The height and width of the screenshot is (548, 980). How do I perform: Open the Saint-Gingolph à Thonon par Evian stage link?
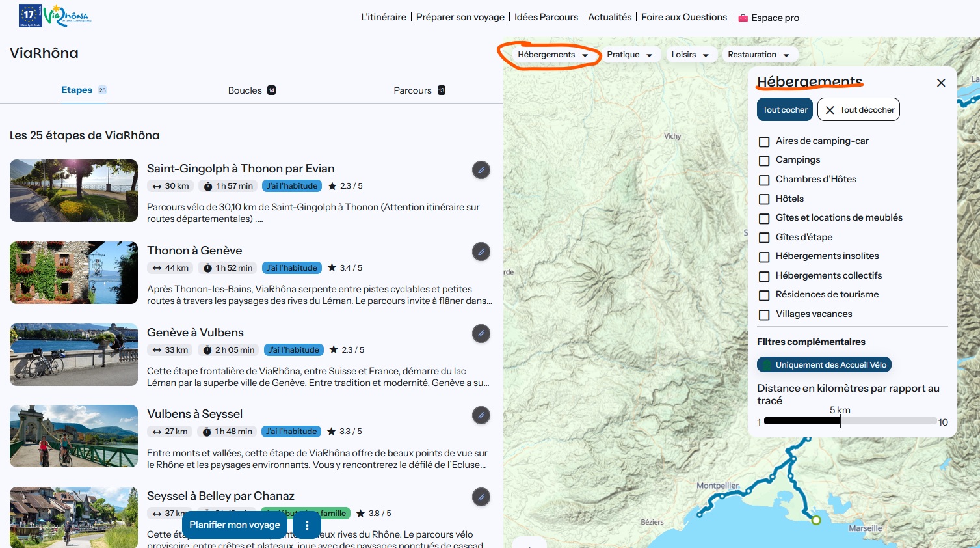[x=241, y=169]
